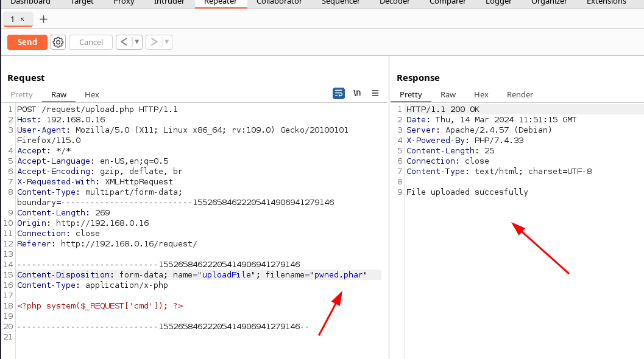
Task: Expand history forward dropdown arrow
Action: (167, 42)
